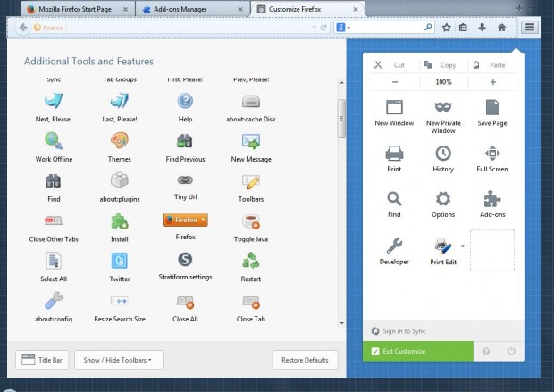This screenshot has width=554, height=392.
Task: Click the Themes palette icon
Action: pos(120,140)
